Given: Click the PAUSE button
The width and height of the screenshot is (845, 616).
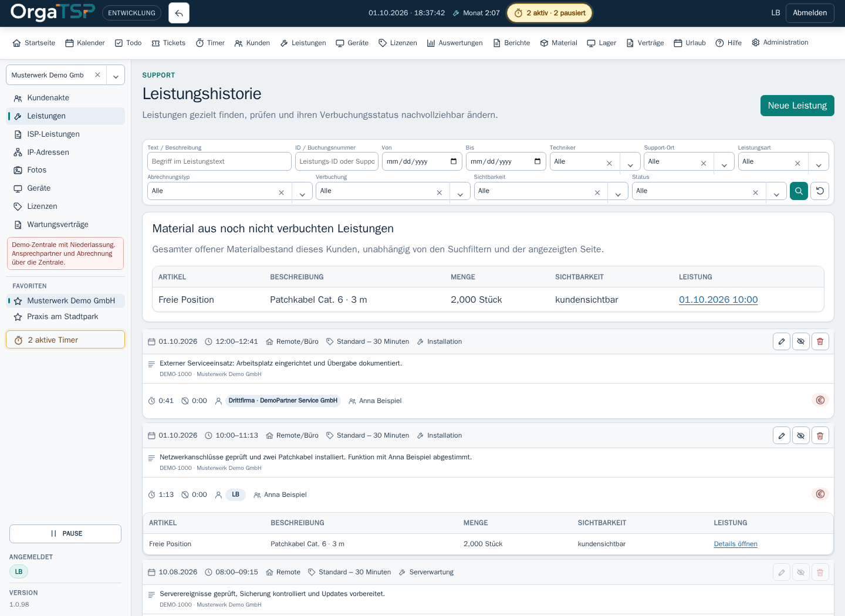Looking at the screenshot, I should point(65,534).
